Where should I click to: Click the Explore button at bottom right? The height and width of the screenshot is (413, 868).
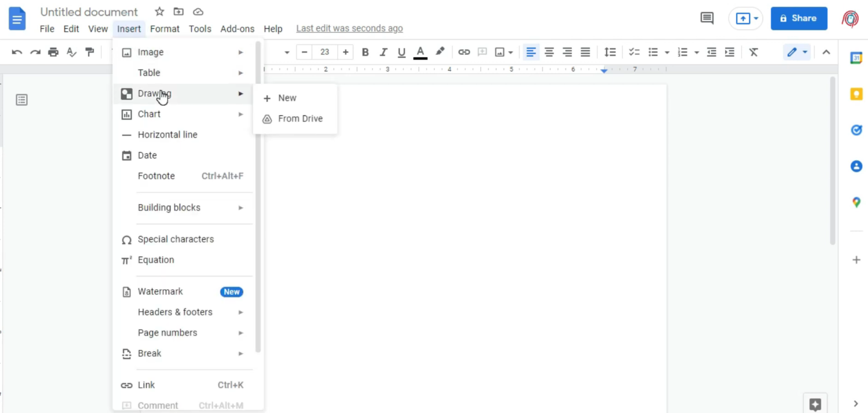[x=815, y=404]
